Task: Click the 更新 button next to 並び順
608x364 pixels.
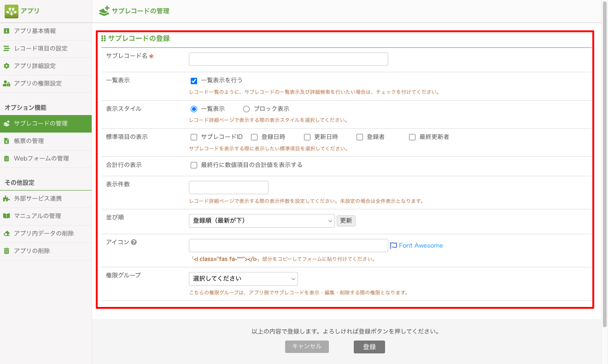Action: click(x=346, y=221)
